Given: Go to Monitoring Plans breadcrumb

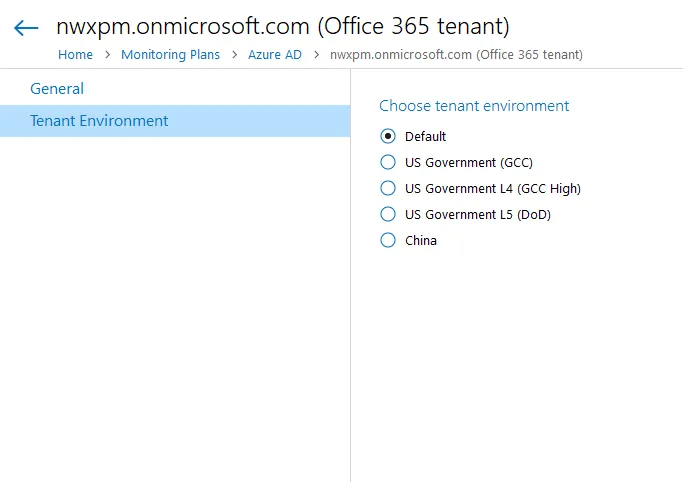Looking at the screenshot, I should (x=170, y=54).
